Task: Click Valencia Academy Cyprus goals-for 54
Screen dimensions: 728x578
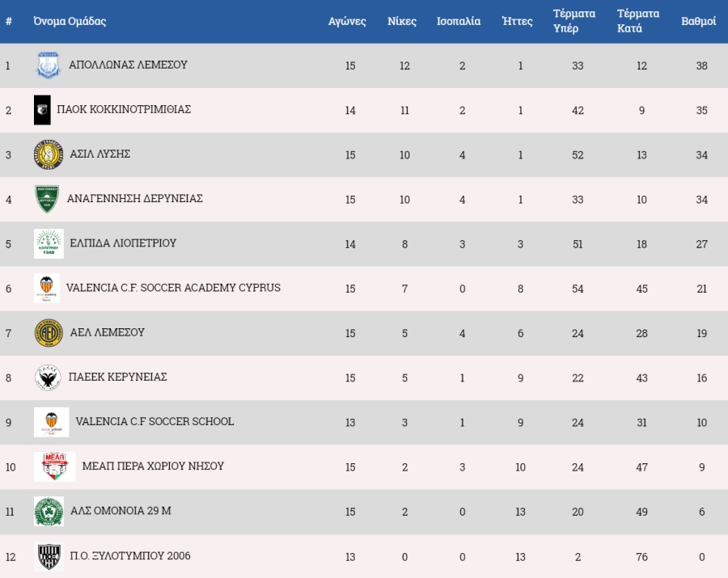Action: coord(578,289)
